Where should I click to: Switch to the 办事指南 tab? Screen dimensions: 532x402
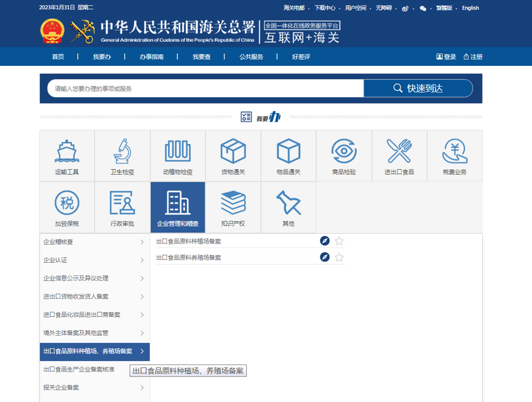click(152, 57)
